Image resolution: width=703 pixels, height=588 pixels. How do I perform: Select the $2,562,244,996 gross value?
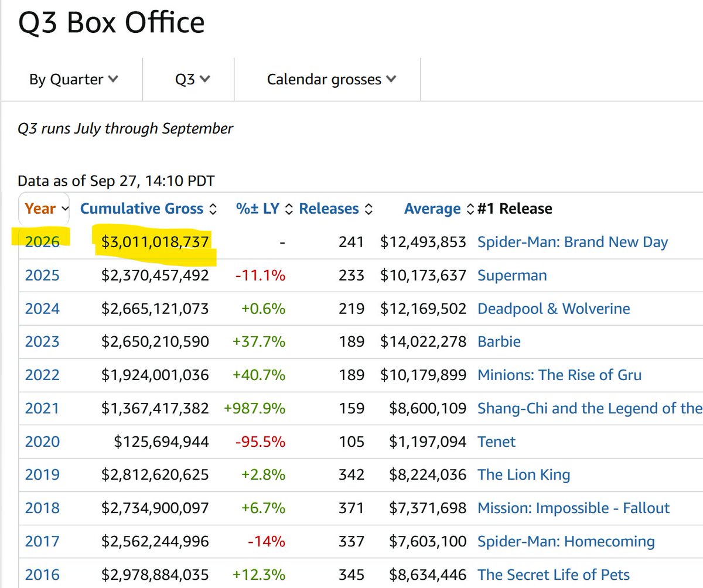pyautogui.click(x=155, y=542)
